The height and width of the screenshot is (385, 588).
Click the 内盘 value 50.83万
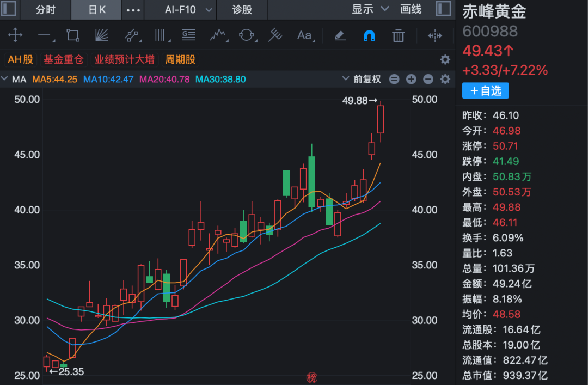[512, 176]
